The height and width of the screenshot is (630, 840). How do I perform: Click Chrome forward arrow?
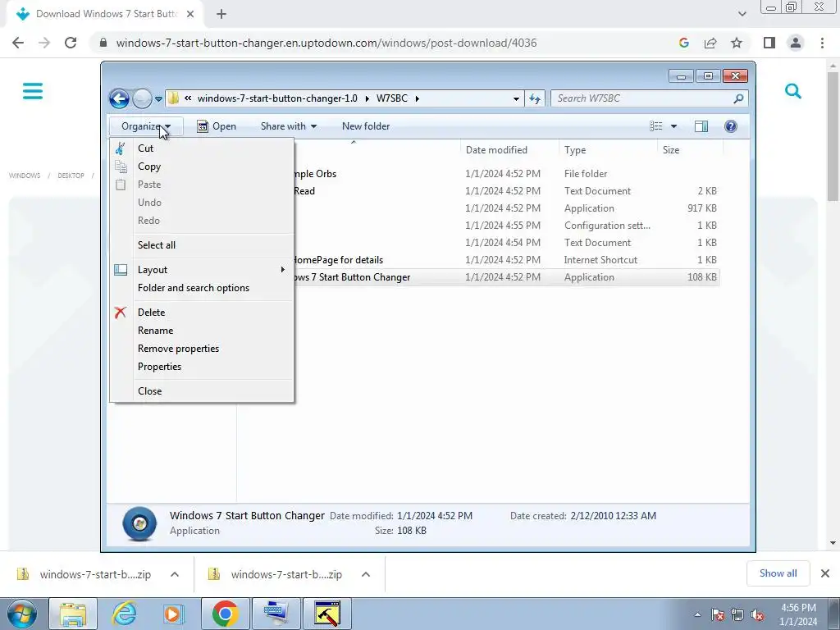(44, 43)
